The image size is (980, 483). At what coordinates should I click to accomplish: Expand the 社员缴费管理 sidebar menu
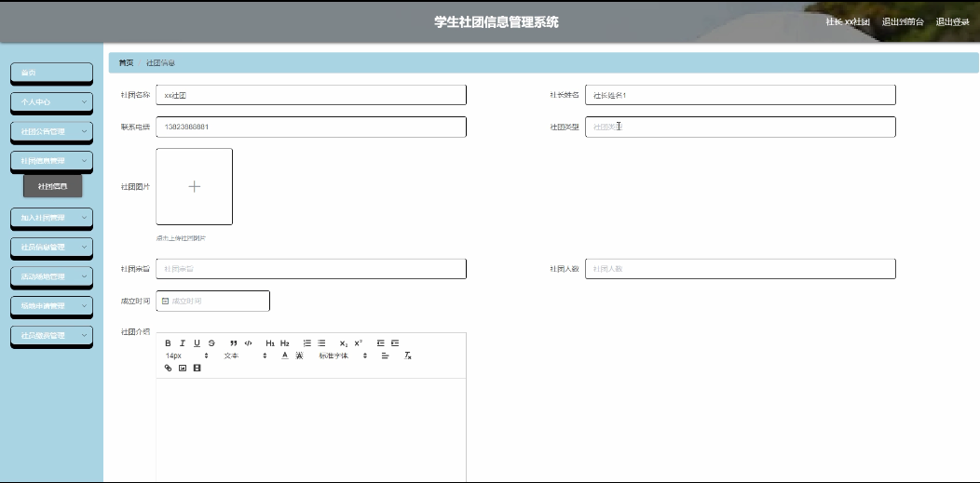pos(52,336)
